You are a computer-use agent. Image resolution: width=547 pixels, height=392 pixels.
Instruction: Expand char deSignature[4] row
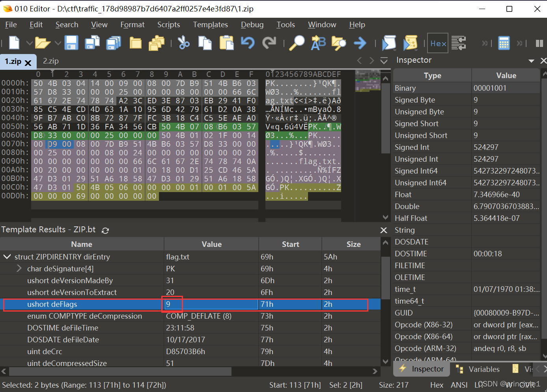click(19, 269)
